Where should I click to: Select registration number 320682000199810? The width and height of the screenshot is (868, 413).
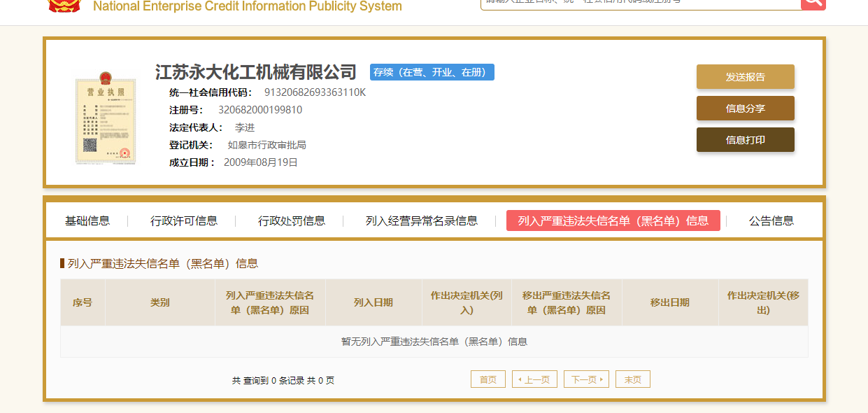click(x=260, y=110)
